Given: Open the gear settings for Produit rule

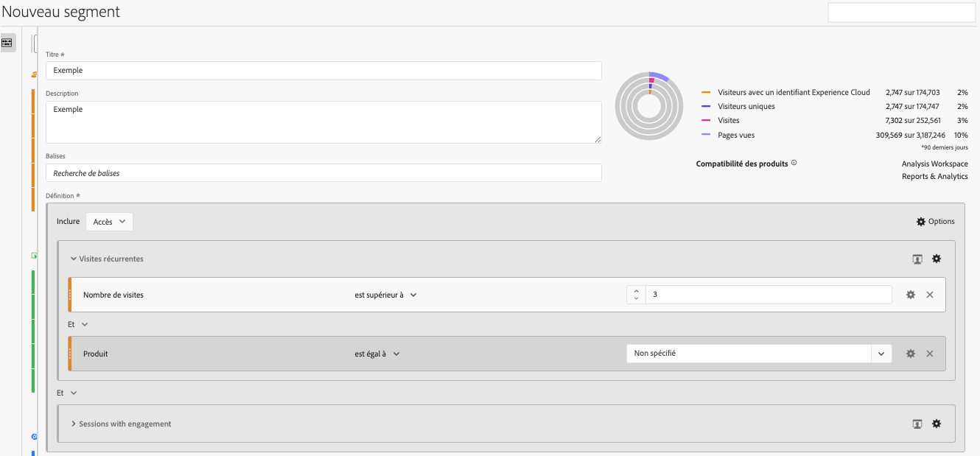Looking at the screenshot, I should (911, 354).
